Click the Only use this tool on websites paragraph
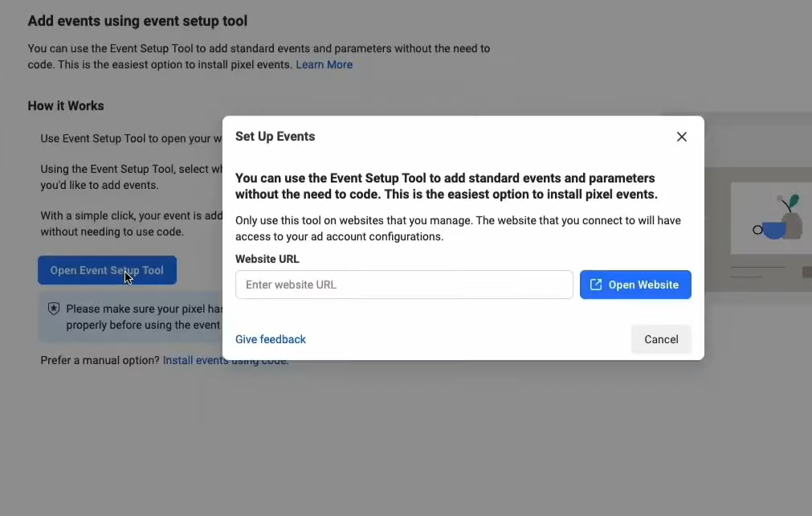Viewport: 812px width, 516px height. [x=458, y=228]
